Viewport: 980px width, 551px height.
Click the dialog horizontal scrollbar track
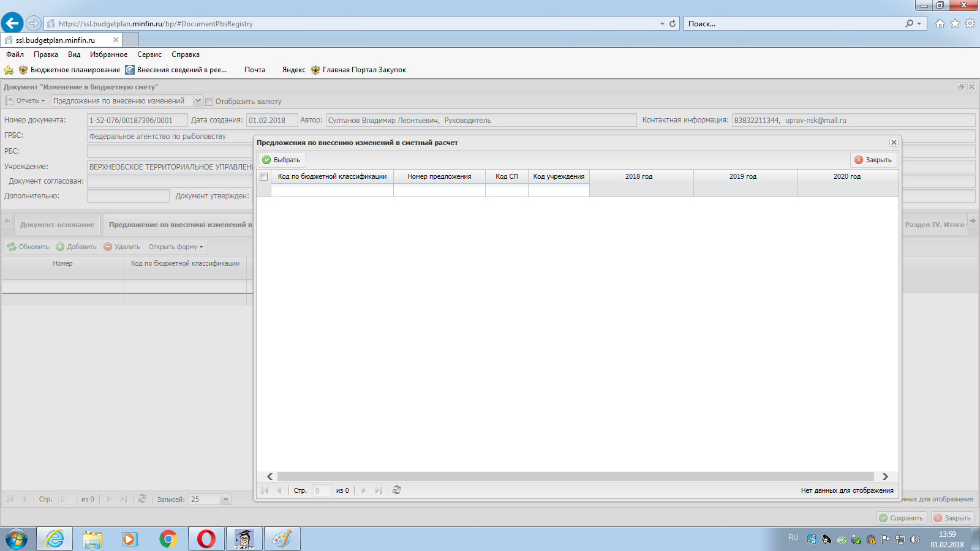coord(576,476)
